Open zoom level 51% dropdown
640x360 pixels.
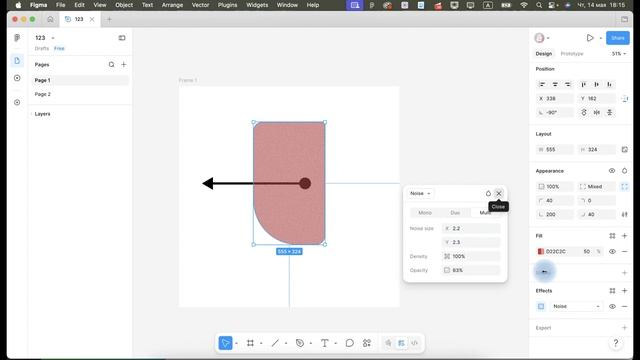(619, 53)
